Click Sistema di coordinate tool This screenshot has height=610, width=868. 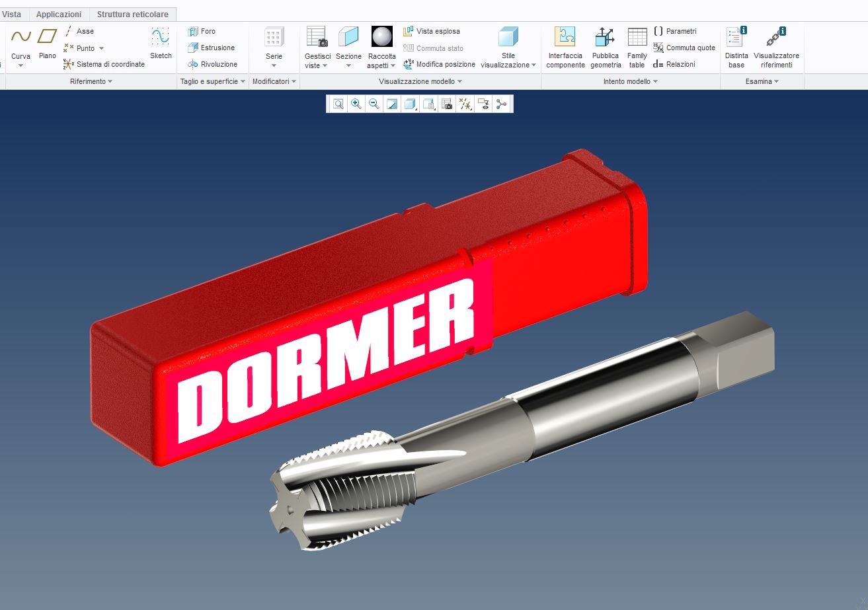(104, 64)
